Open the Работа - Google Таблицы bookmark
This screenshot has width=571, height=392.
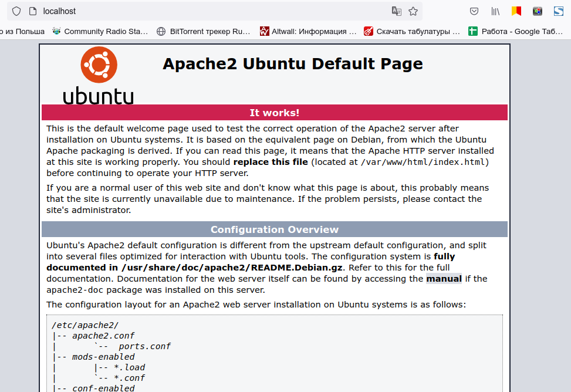516,31
